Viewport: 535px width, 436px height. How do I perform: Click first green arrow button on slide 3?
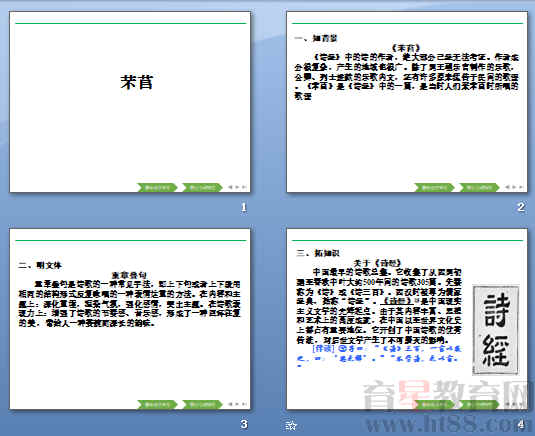[x=157, y=404]
